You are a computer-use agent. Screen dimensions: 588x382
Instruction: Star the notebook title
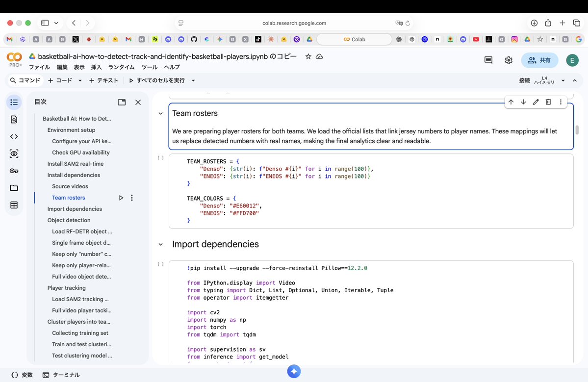(x=308, y=56)
